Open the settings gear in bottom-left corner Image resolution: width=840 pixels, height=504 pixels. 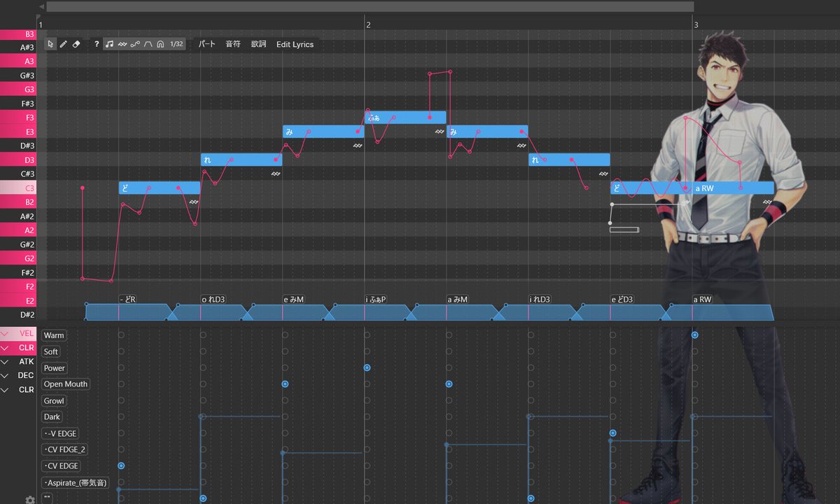[30, 500]
